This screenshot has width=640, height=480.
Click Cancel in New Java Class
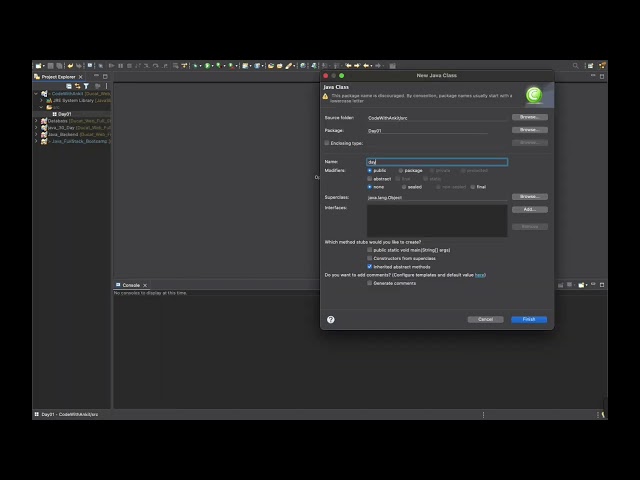coord(485,320)
